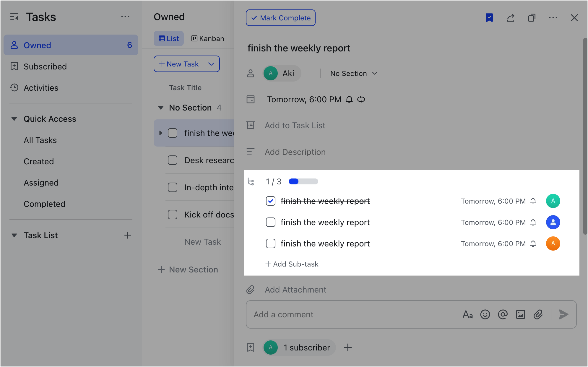Viewport: 588px width, 367px height.
Task: Mark the Kick off docs task complete
Action: click(172, 215)
